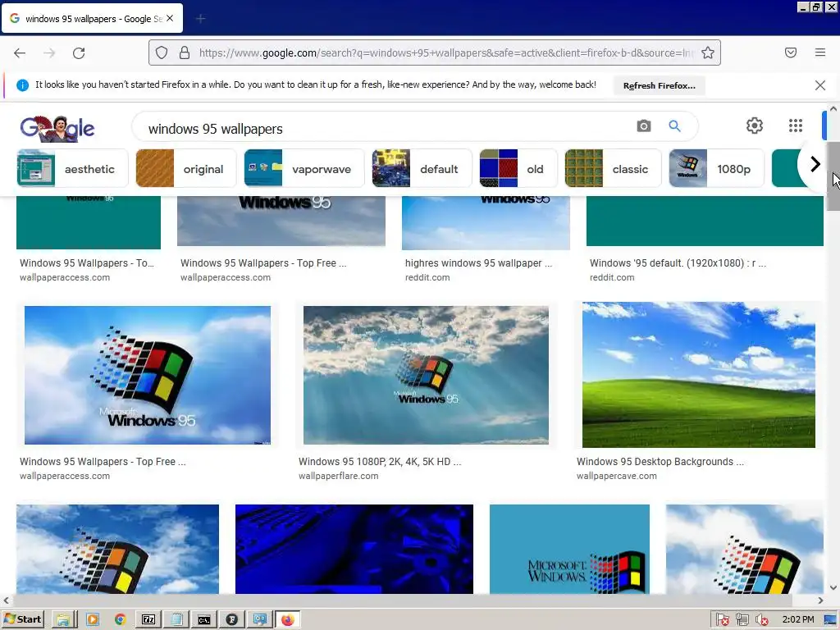Go back to the previous page
The height and width of the screenshot is (630, 840).
click(20, 52)
